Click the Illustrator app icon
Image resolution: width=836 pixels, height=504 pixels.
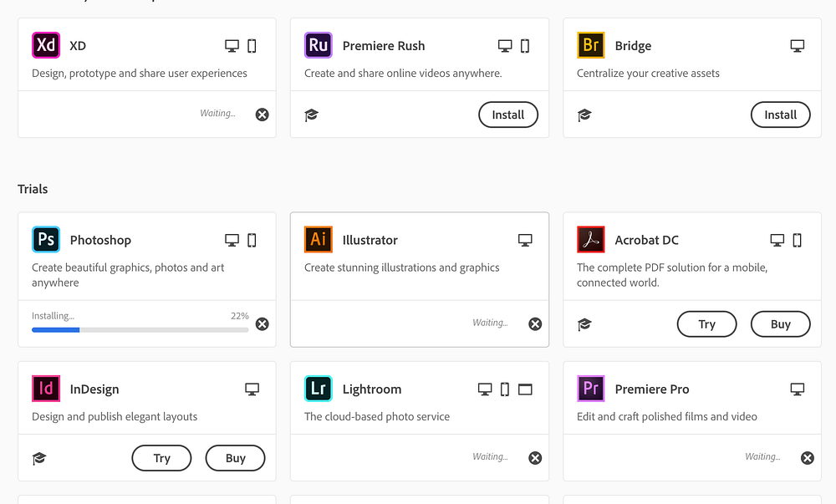point(319,240)
